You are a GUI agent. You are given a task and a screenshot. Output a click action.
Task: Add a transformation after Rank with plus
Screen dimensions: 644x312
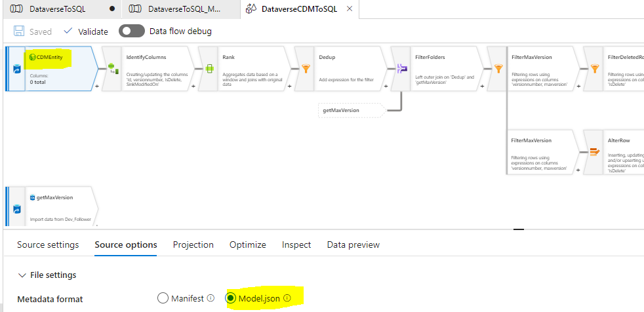[x=290, y=87]
